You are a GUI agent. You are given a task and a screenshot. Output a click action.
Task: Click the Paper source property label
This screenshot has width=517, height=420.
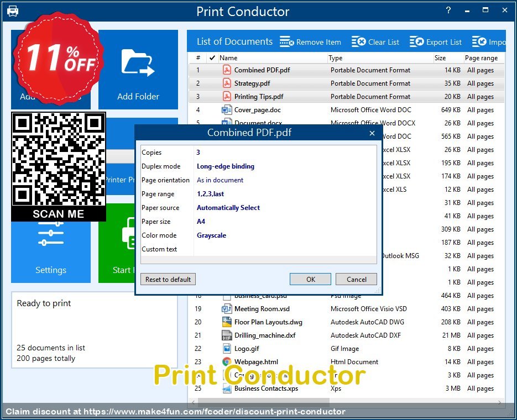tap(160, 208)
